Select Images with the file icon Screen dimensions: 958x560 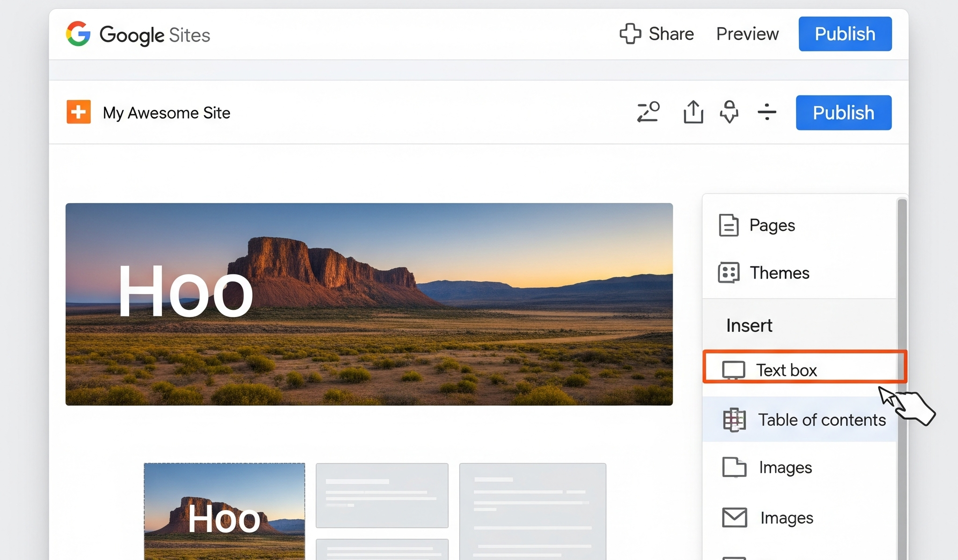[x=785, y=467]
